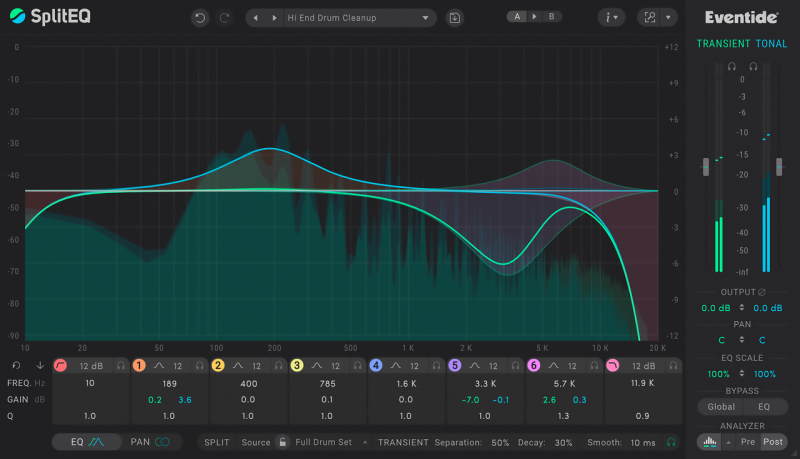This screenshot has width=800, height=459.
Task: Click the undo arrow icon
Action: click(x=200, y=18)
